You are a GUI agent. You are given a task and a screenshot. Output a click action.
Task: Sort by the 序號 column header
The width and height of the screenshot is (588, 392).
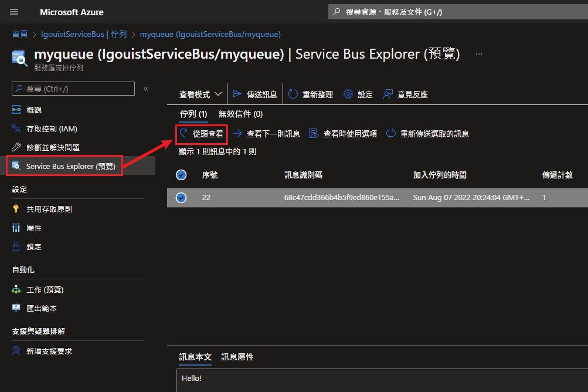tap(210, 175)
